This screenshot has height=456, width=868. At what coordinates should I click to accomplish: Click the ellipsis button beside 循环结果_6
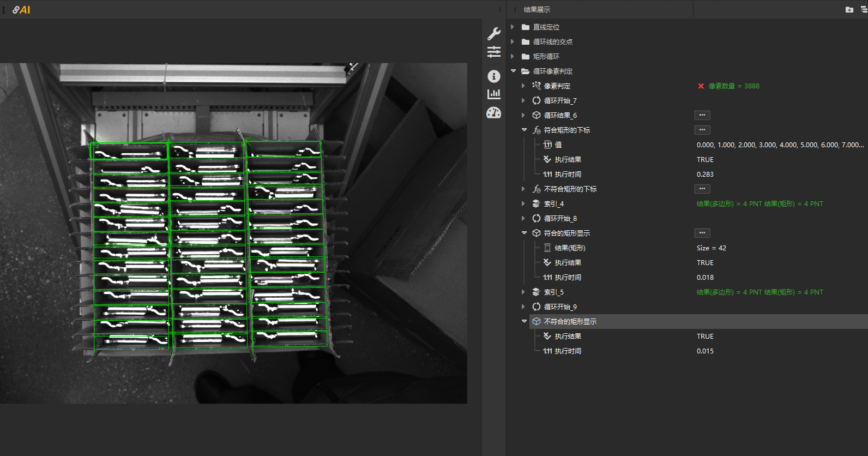(702, 115)
